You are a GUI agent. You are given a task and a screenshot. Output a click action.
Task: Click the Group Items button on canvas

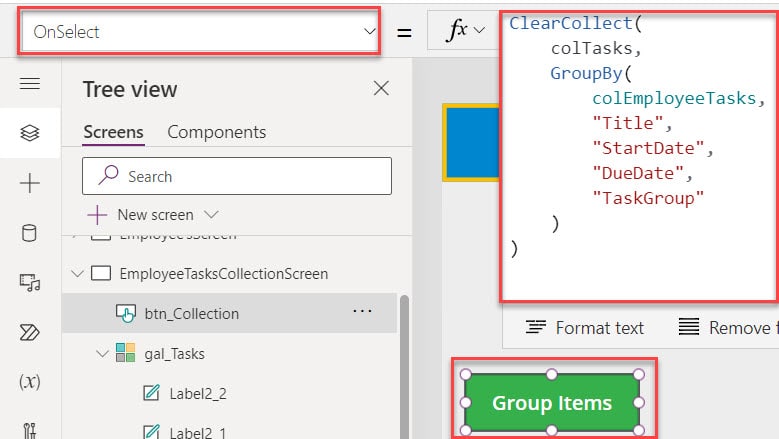(x=552, y=402)
